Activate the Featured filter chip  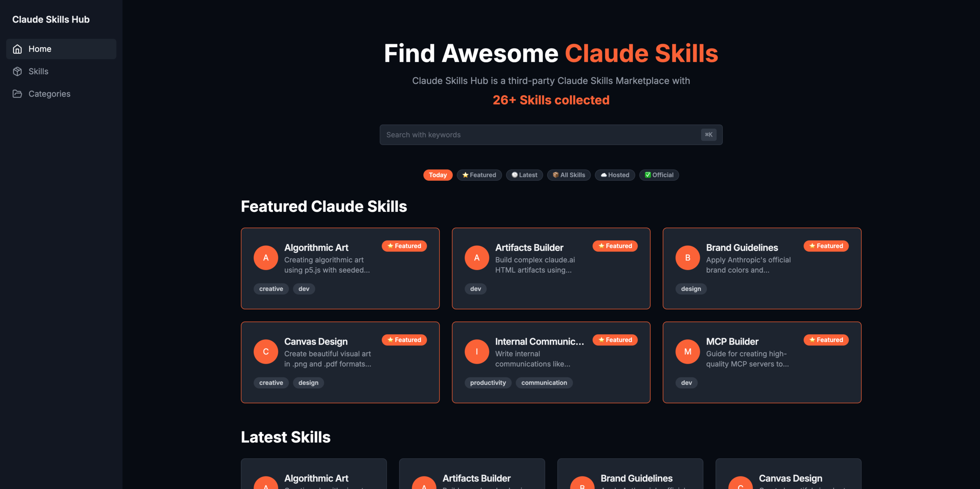[x=479, y=175]
